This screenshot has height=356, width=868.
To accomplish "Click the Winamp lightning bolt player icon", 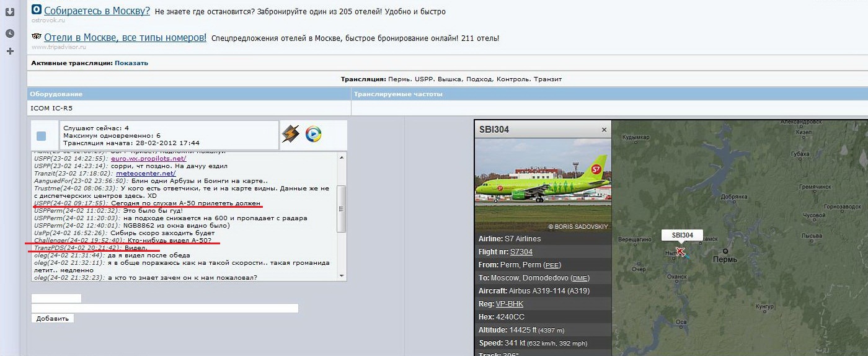I will click(x=290, y=134).
